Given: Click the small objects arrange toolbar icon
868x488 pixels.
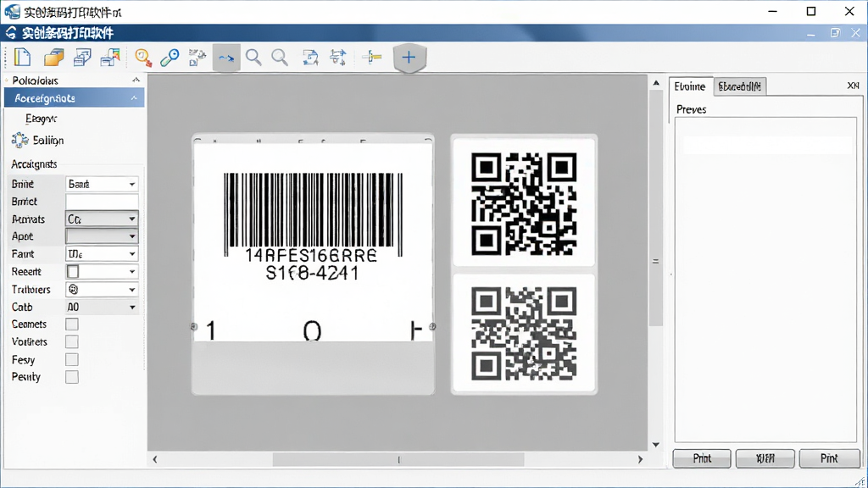Looking at the screenshot, I should click(x=197, y=58).
